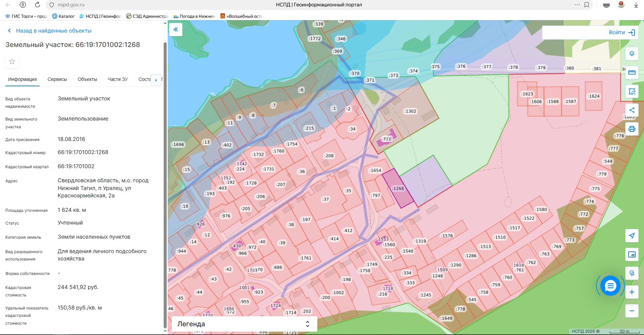Switch to the Сервисы tab
Screen dimensions: 644x335
pyautogui.click(x=57, y=80)
